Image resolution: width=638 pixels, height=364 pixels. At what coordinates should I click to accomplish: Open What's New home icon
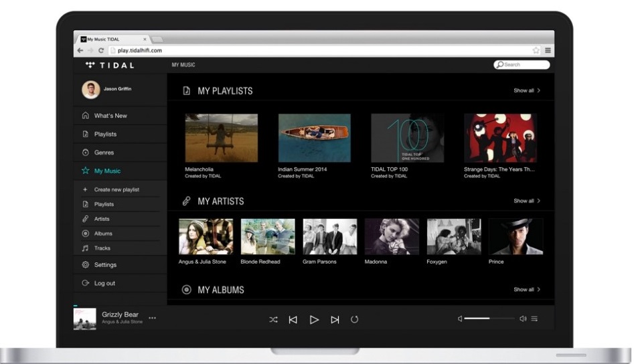(x=86, y=116)
